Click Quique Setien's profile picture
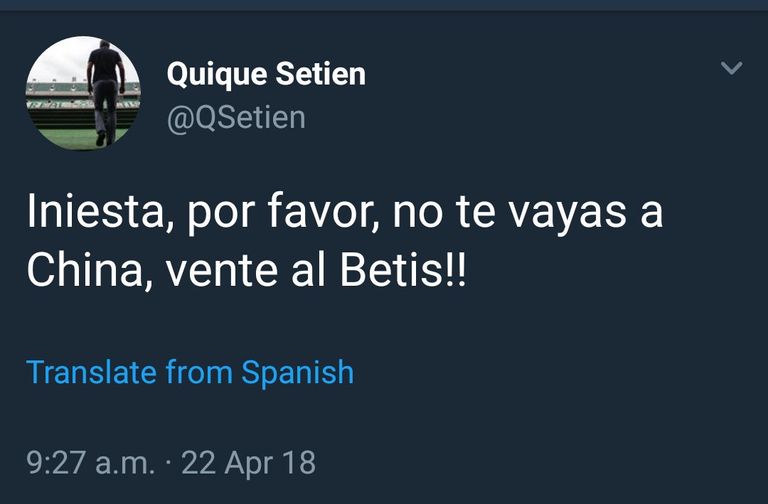This screenshot has width=768, height=504. (x=83, y=93)
